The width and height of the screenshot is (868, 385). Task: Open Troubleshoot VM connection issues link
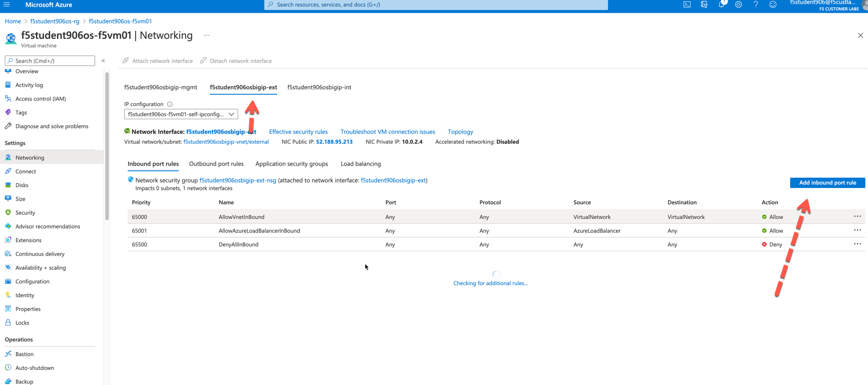(388, 132)
